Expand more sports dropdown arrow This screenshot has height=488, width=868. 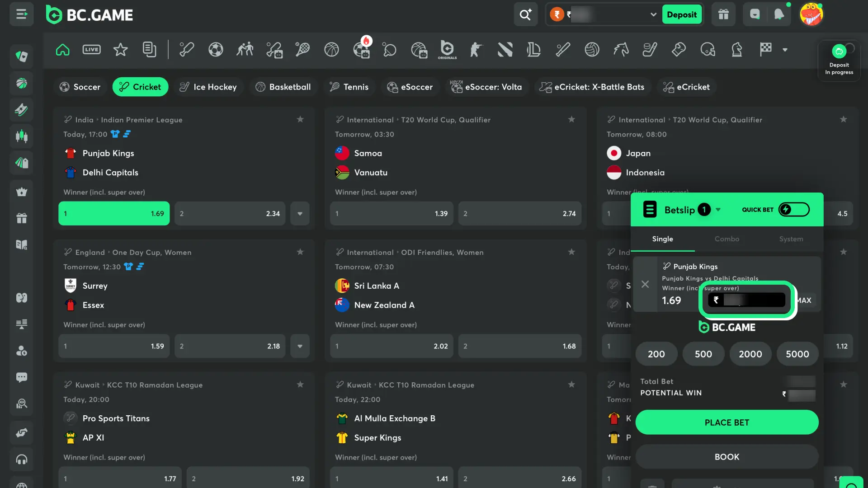point(785,50)
